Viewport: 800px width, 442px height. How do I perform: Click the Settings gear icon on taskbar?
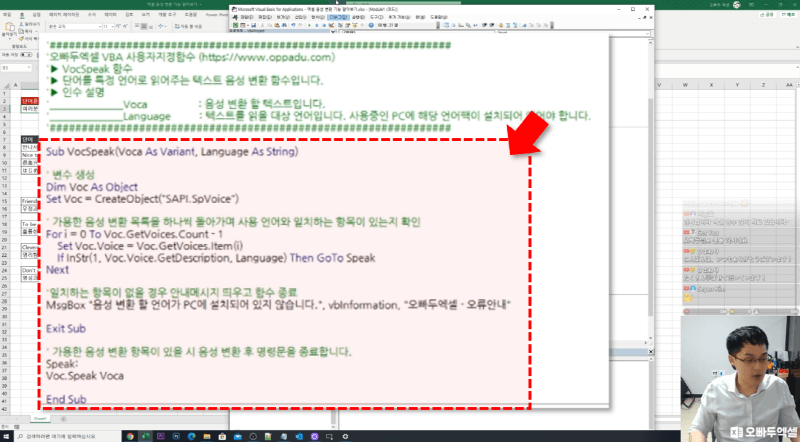click(345, 436)
